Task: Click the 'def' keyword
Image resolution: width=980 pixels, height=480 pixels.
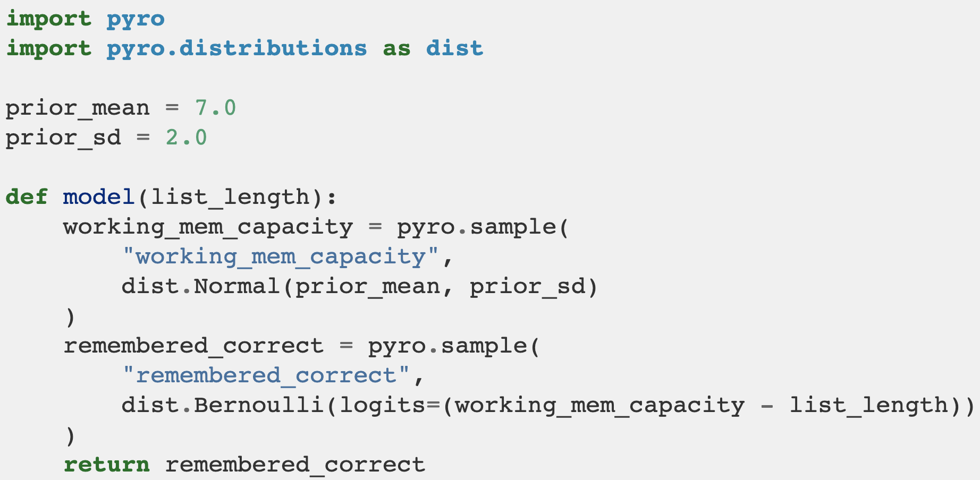Action: pyautogui.click(x=27, y=198)
